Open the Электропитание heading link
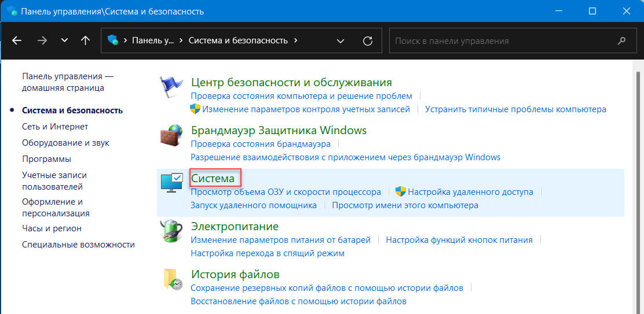The width and height of the screenshot is (644, 314). coord(235,226)
